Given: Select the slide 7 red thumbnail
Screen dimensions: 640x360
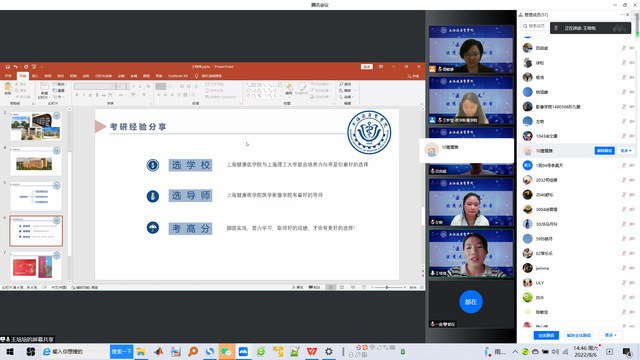Looking at the screenshot, I should 36,266.
